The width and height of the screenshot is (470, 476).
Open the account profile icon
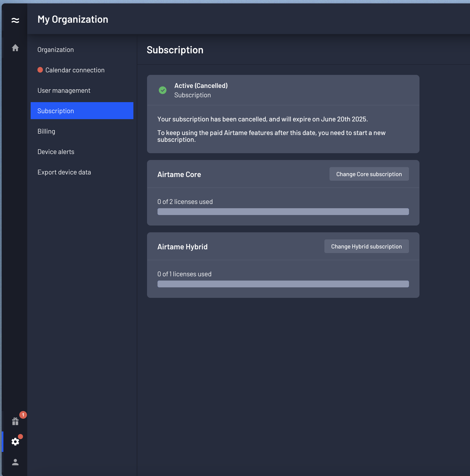[x=15, y=462]
